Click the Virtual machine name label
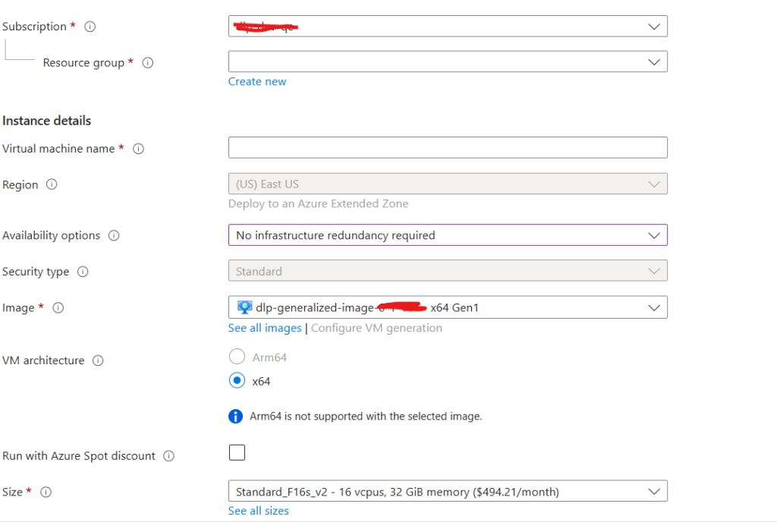This screenshot has width=777, height=532. coord(58,149)
